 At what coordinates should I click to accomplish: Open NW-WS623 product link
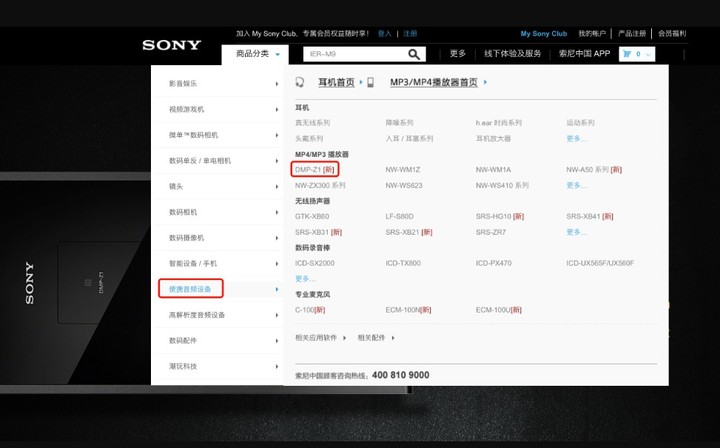coord(404,185)
